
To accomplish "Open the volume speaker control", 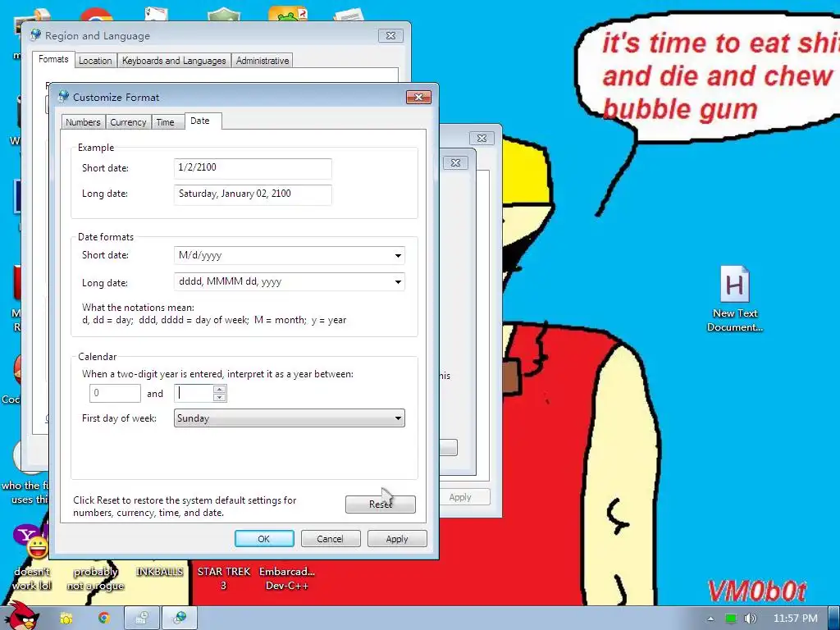I will pos(751,619).
